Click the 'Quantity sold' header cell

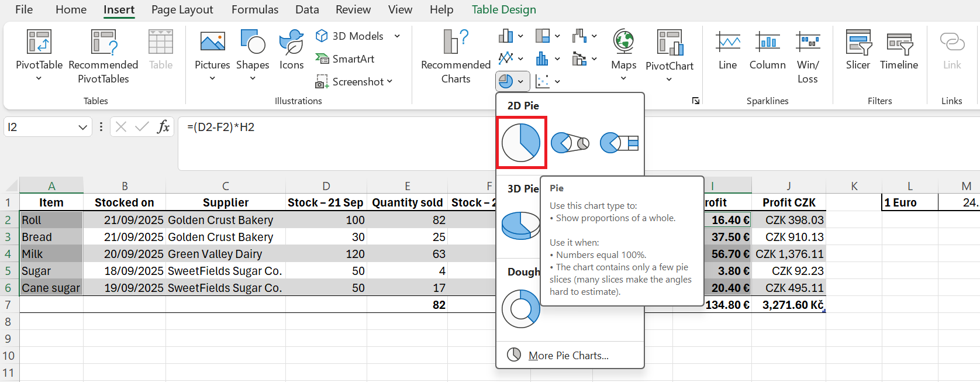pos(408,202)
